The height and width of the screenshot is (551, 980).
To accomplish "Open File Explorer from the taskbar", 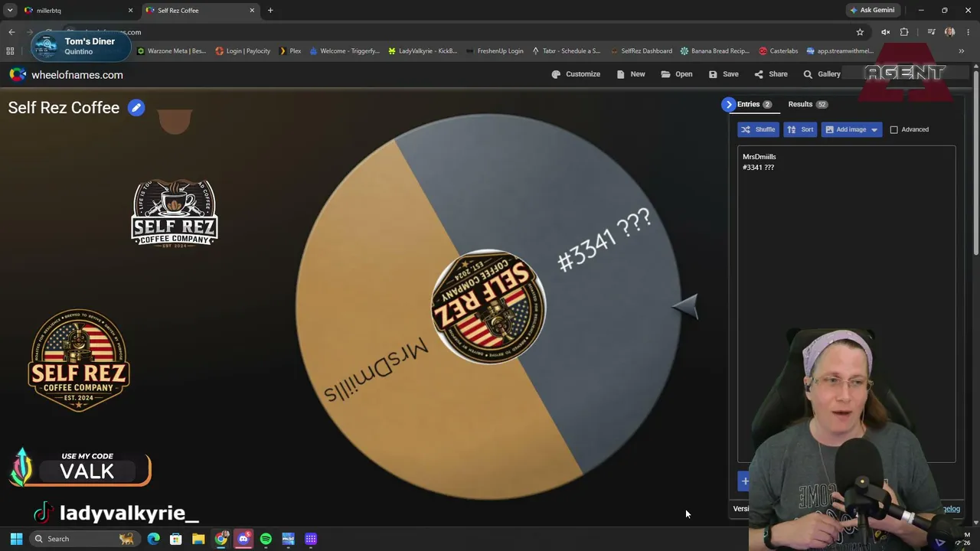I will coord(198,539).
